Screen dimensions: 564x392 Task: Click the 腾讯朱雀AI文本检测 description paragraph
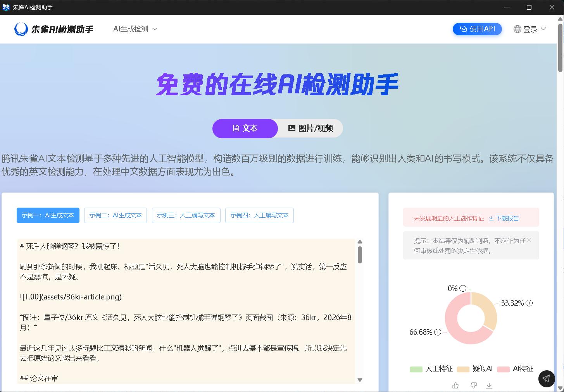click(x=278, y=165)
